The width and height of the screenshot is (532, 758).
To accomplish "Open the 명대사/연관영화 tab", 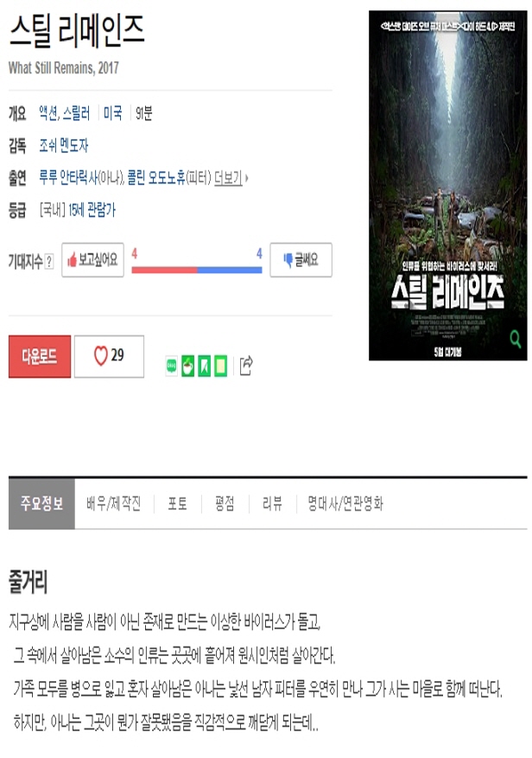I will click(345, 504).
